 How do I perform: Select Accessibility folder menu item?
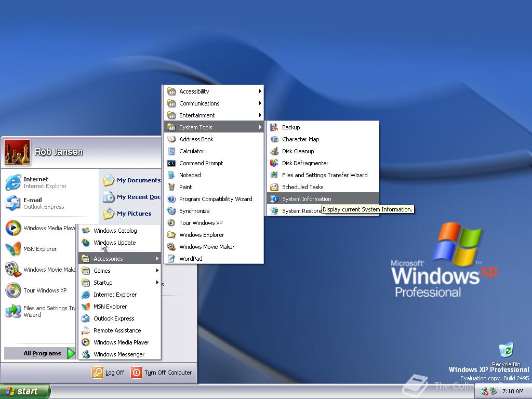(x=214, y=91)
